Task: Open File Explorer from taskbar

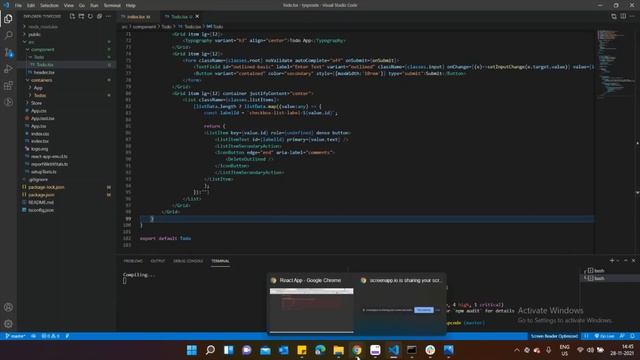Action: coord(338,350)
